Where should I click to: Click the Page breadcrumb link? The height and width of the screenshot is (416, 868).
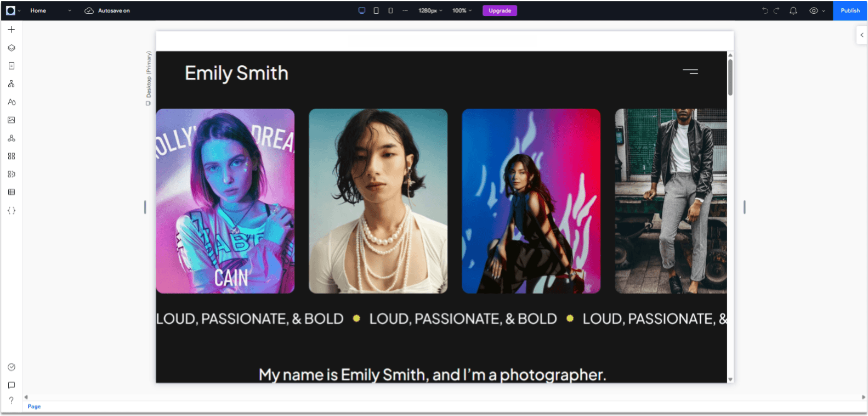(34, 407)
